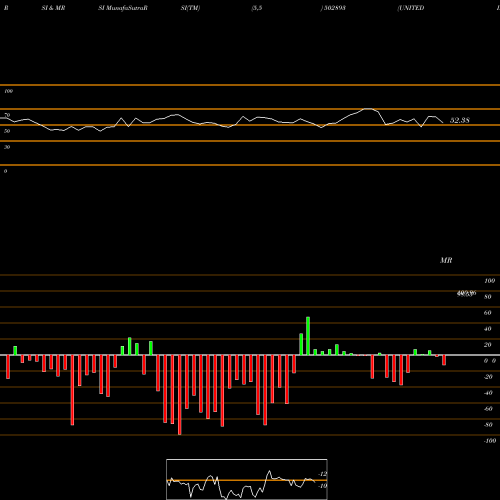Viewport: 500px width, 500px height.
Task: Click the mini chart thumbnail at bottom
Action: tap(247, 479)
